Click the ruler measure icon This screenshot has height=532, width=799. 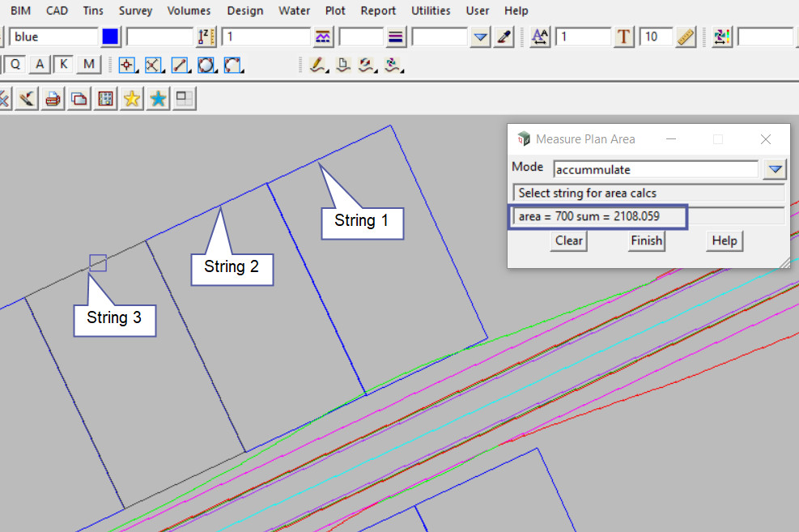686,37
